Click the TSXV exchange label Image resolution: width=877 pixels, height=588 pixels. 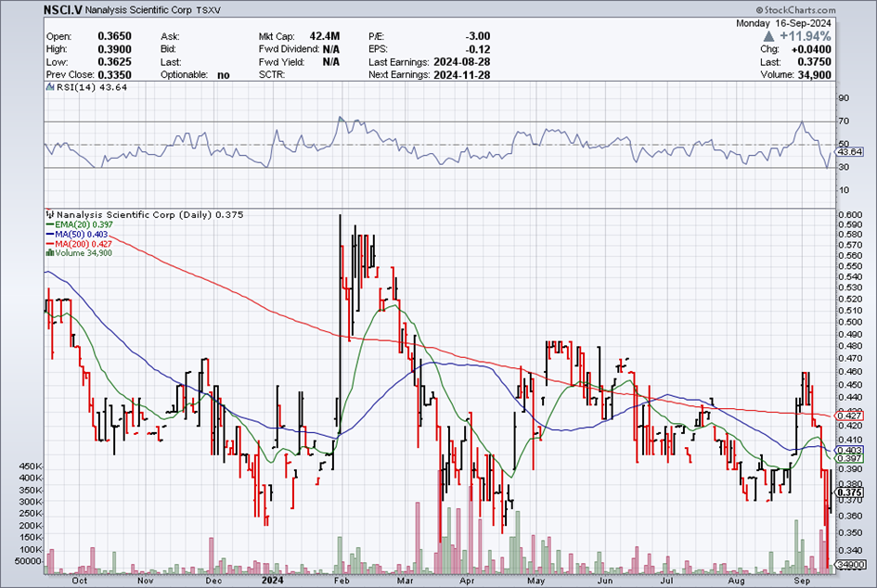[210, 10]
